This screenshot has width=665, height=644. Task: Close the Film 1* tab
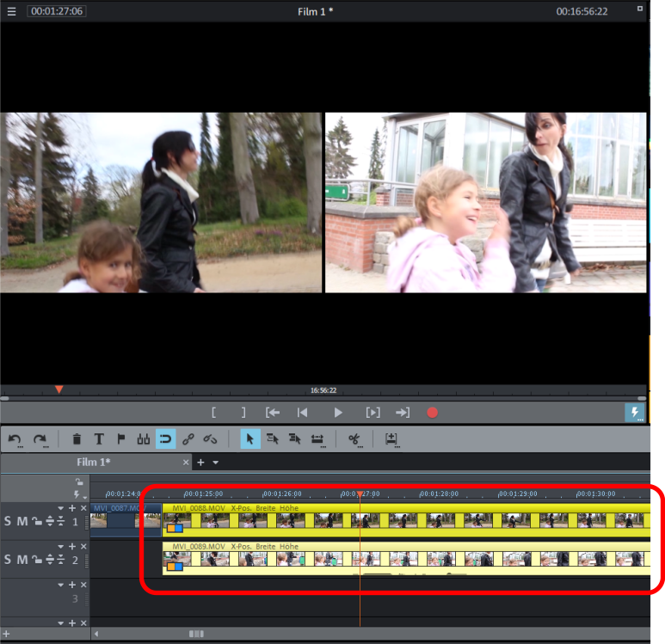[186, 462]
